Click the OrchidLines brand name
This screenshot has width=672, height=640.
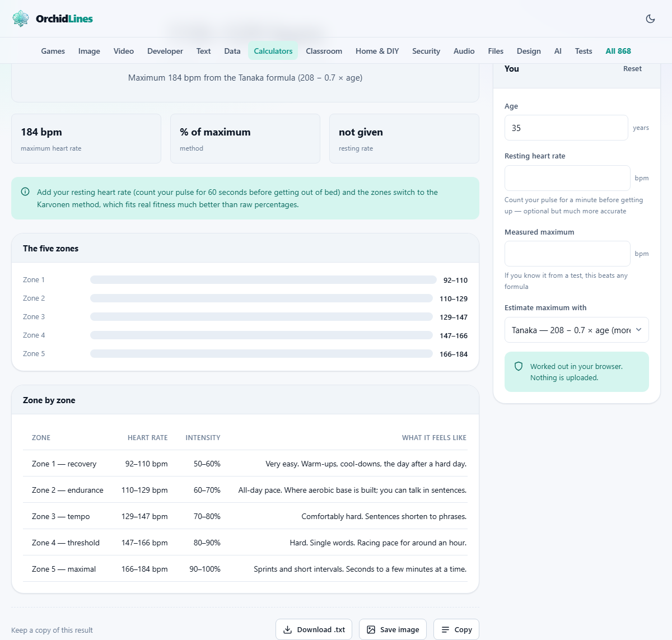[x=64, y=18]
